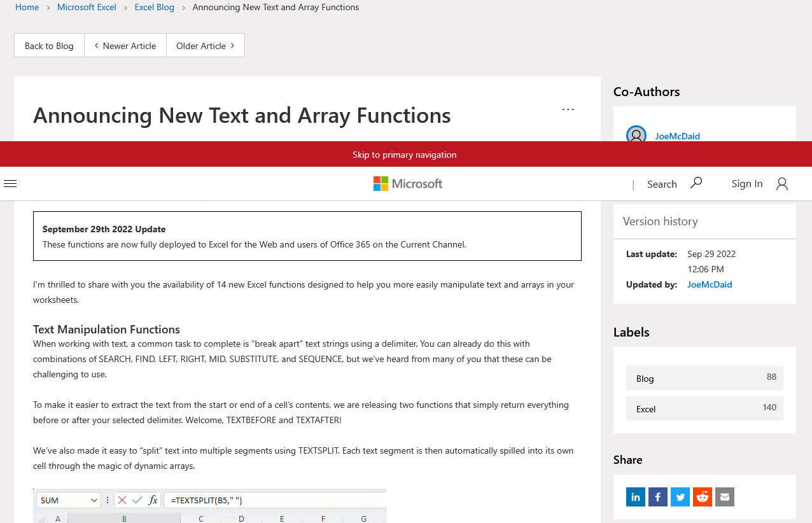Viewport: 812px width, 523px height.
Task: Go to Excel Blog breadcrumb
Action: pos(155,7)
